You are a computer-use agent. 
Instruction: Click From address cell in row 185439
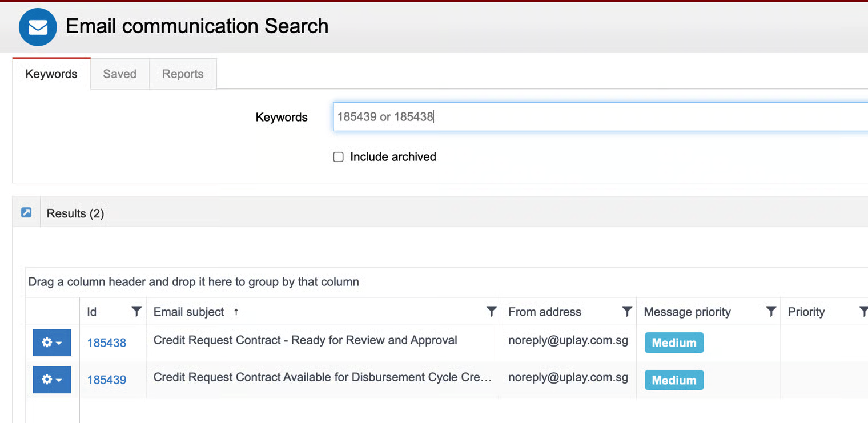coord(568,377)
